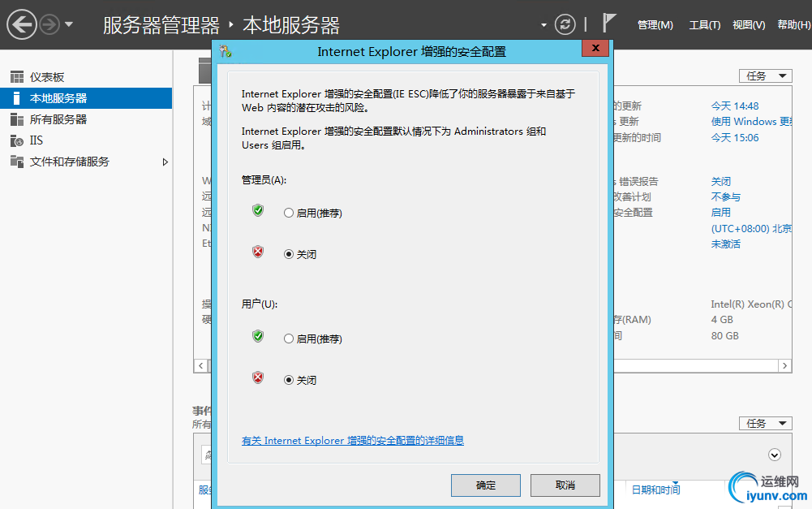Click the properties scrollbar left arrow

coord(201,366)
